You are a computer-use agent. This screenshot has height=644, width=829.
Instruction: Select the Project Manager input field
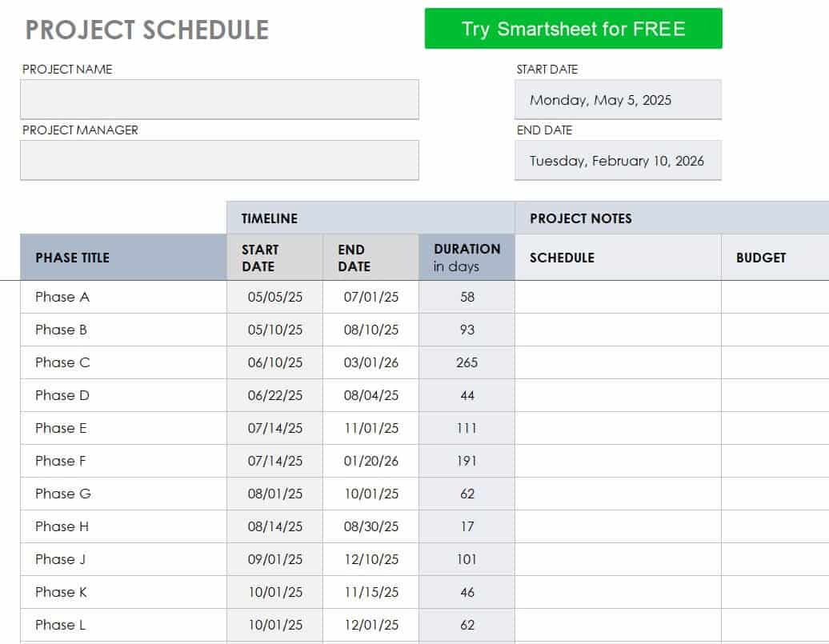click(219, 160)
